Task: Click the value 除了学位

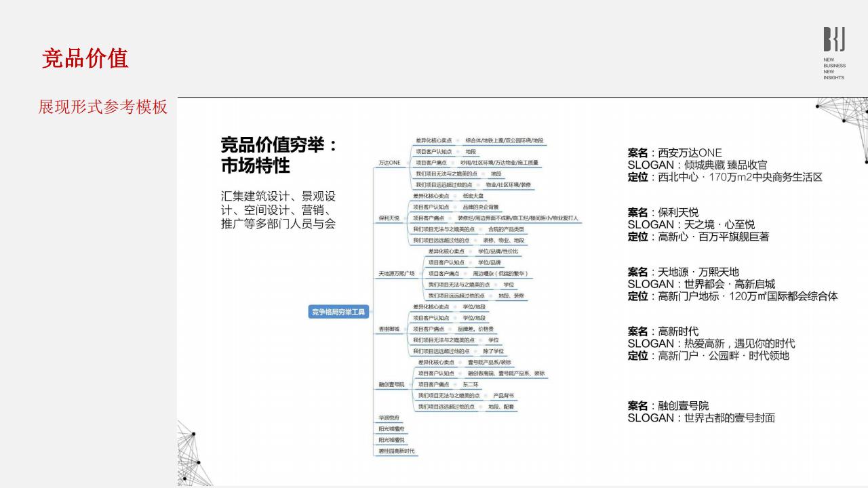Action: (493, 351)
